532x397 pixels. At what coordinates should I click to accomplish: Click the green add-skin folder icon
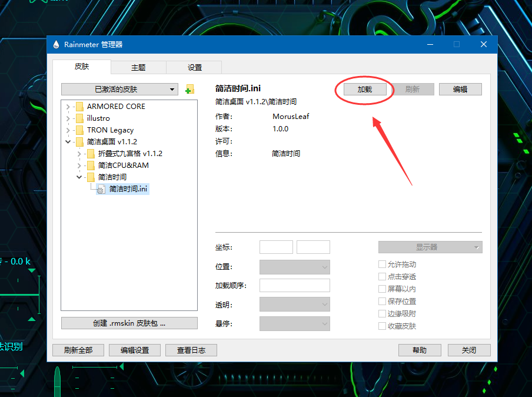tap(188, 88)
